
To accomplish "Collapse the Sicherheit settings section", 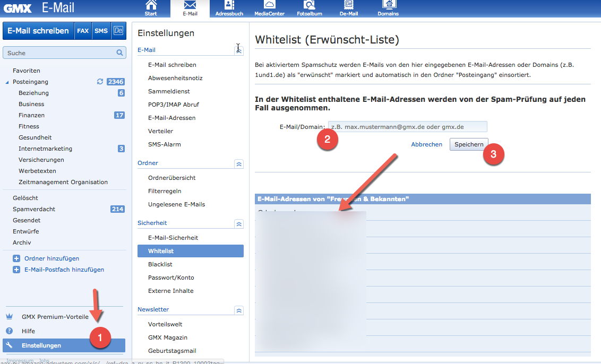I will pos(239,224).
